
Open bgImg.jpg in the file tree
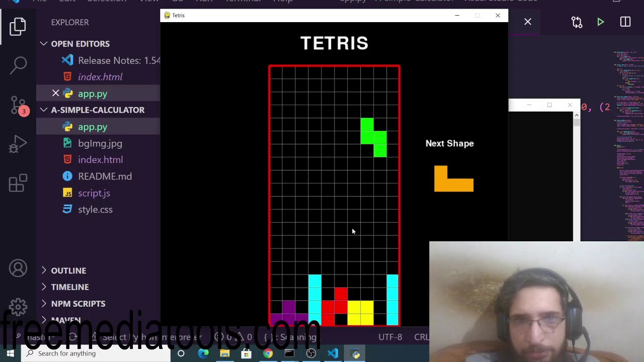(x=98, y=143)
